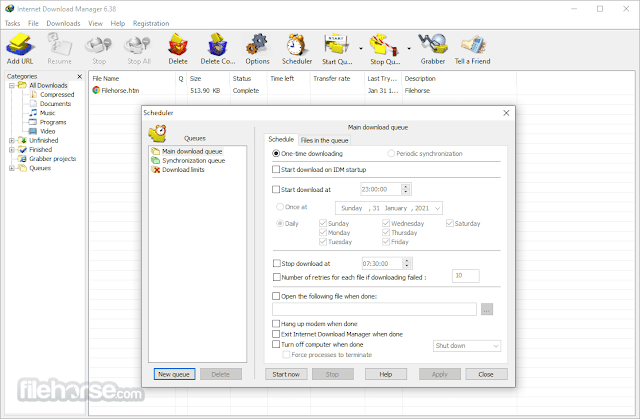
Task: Open Options from the toolbar
Action: click(x=257, y=49)
